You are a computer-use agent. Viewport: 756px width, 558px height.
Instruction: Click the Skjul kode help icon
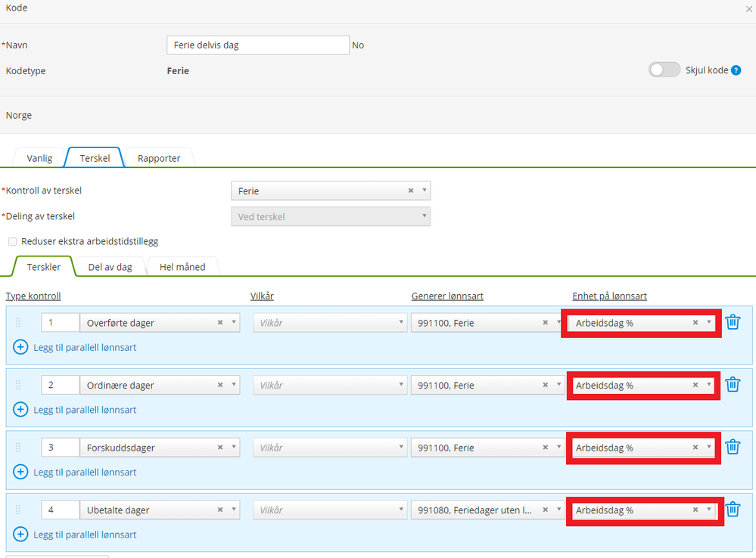[736, 70]
